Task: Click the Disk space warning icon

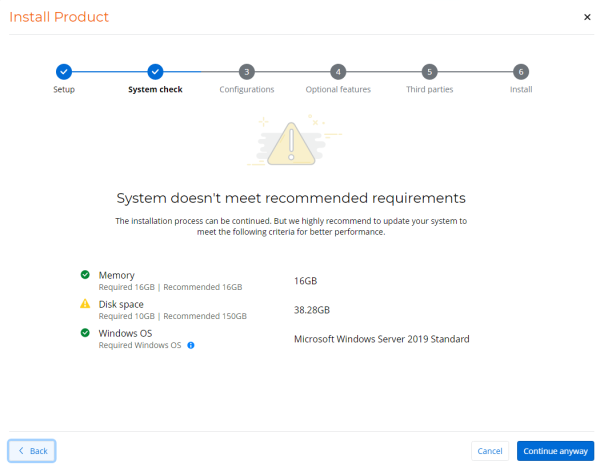Action: (x=85, y=304)
